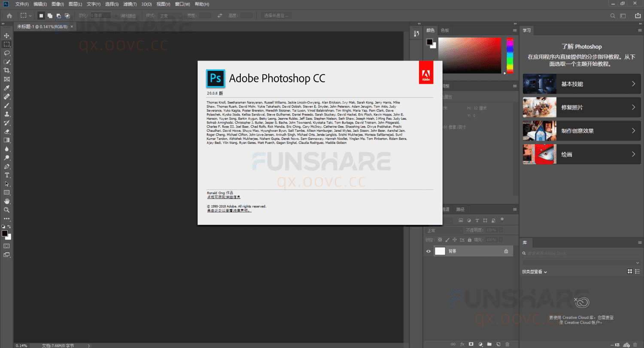Open the 图像(I) menu
644x348 pixels.
(58, 4)
